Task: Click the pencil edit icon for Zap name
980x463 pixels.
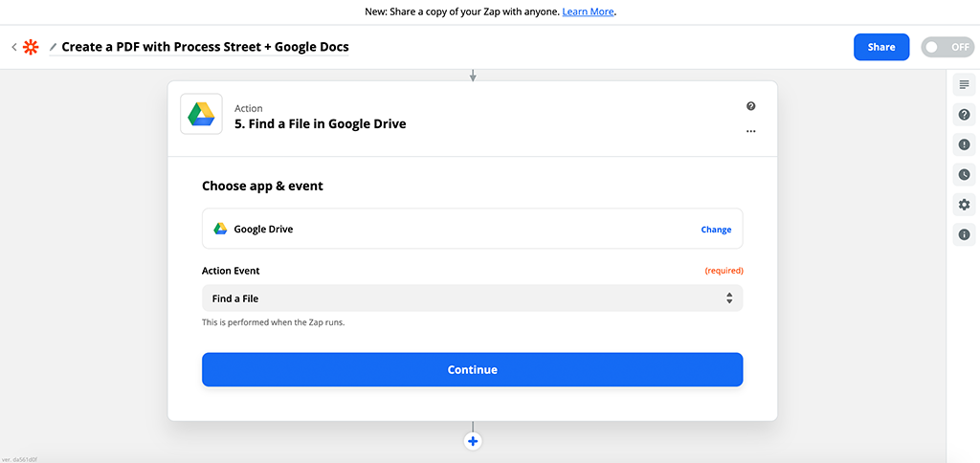Action: click(54, 47)
